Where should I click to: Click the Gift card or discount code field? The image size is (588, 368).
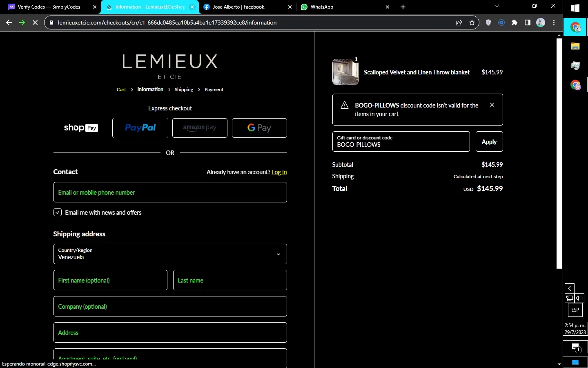click(x=401, y=141)
